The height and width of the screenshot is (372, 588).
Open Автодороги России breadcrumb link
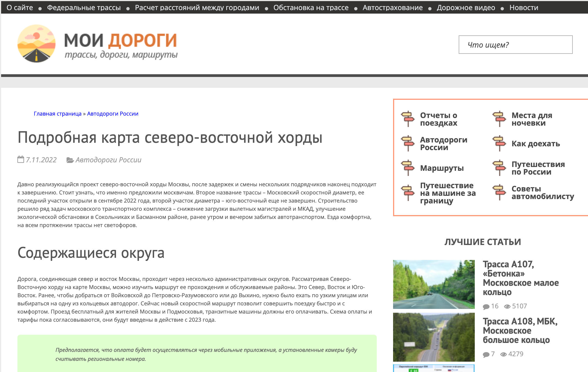pyautogui.click(x=113, y=114)
